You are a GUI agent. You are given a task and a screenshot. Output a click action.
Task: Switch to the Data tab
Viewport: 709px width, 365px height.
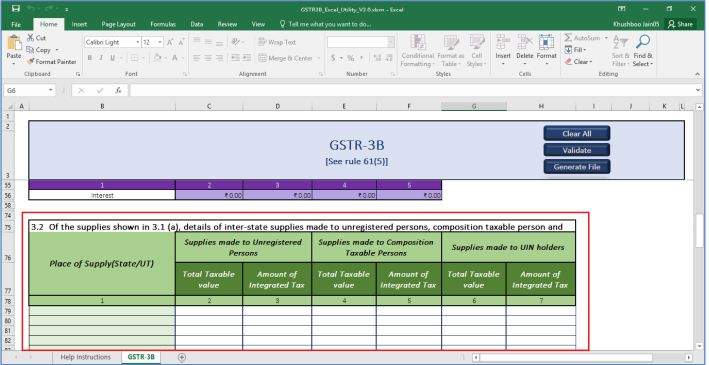coord(197,24)
